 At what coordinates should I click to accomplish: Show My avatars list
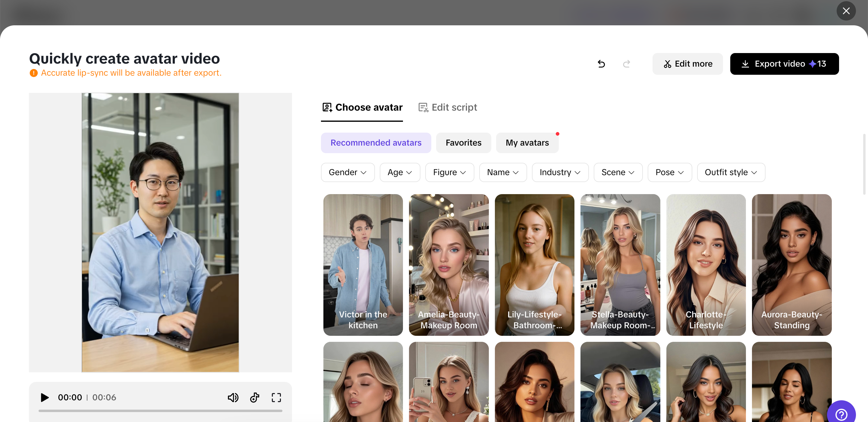point(527,143)
